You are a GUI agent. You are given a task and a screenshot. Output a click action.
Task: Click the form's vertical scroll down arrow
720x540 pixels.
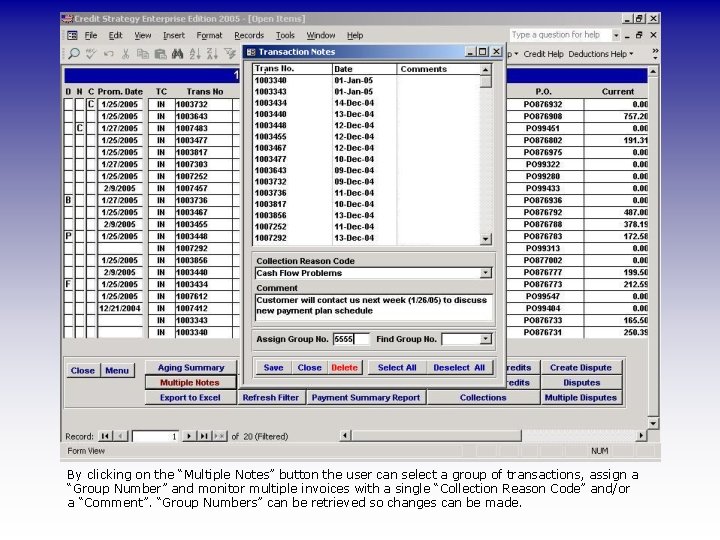652,423
